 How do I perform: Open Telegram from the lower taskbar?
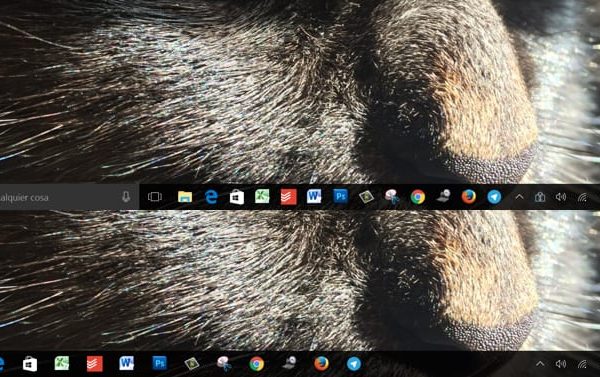(x=354, y=364)
